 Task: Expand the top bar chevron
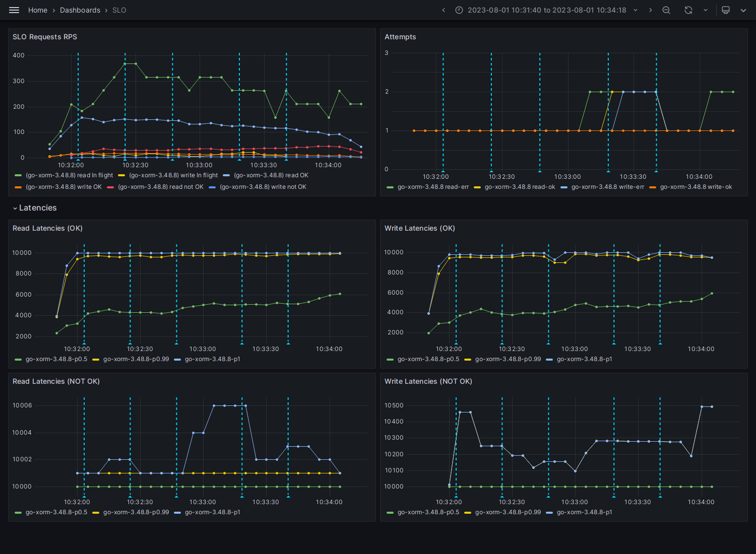coord(743,10)
